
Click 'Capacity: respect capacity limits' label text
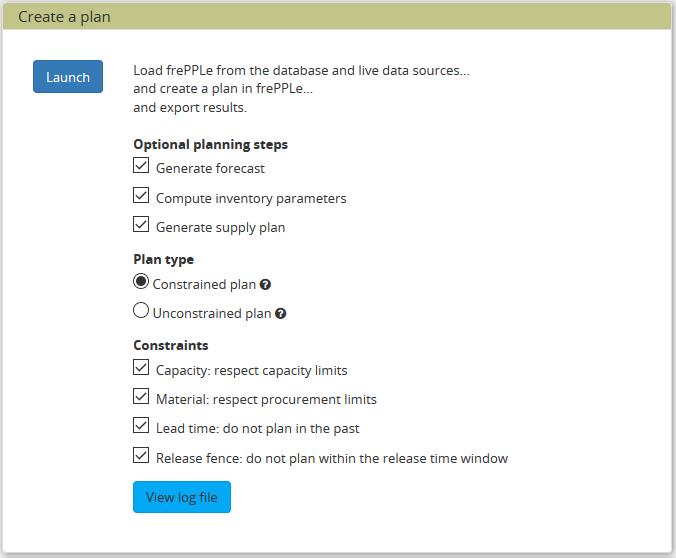[x=252, y=371]
